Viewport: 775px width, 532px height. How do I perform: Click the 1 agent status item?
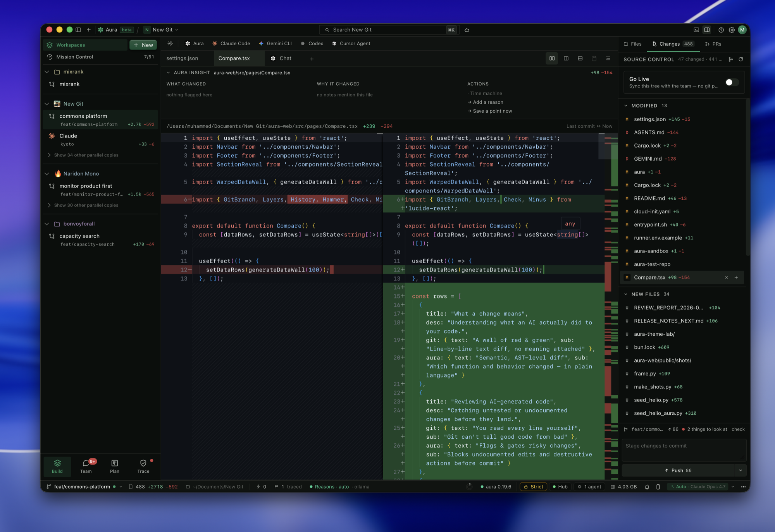589,487
